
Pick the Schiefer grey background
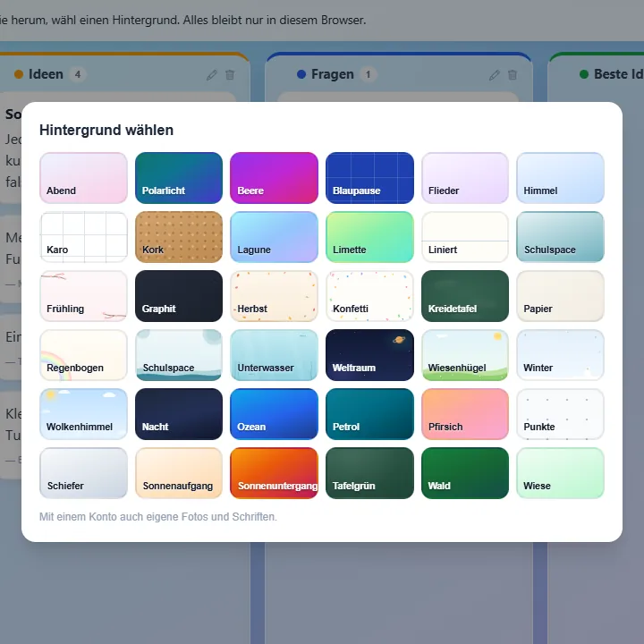(83, 473)
